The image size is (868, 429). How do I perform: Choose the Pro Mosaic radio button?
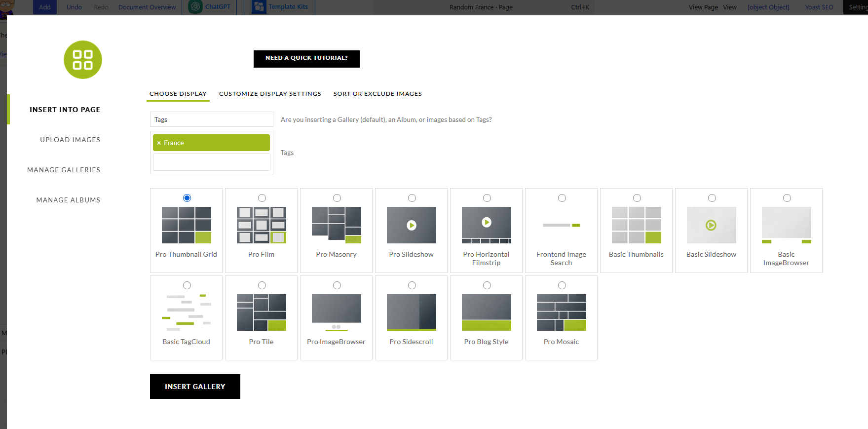tap(562, 285)
